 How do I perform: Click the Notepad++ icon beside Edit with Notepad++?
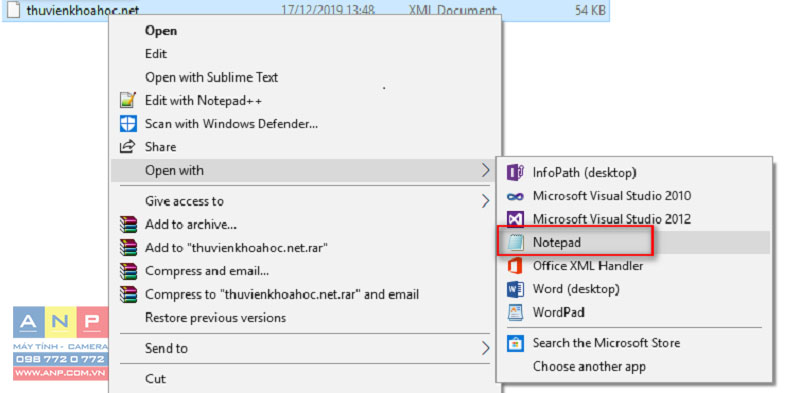click(128, 100)
